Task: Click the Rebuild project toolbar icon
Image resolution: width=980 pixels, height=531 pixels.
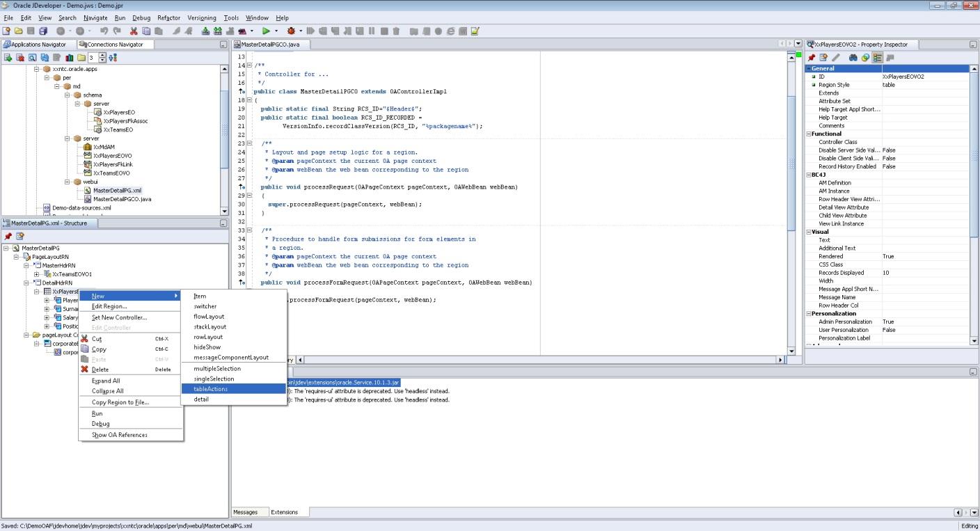Action: (x=218, y=31)
